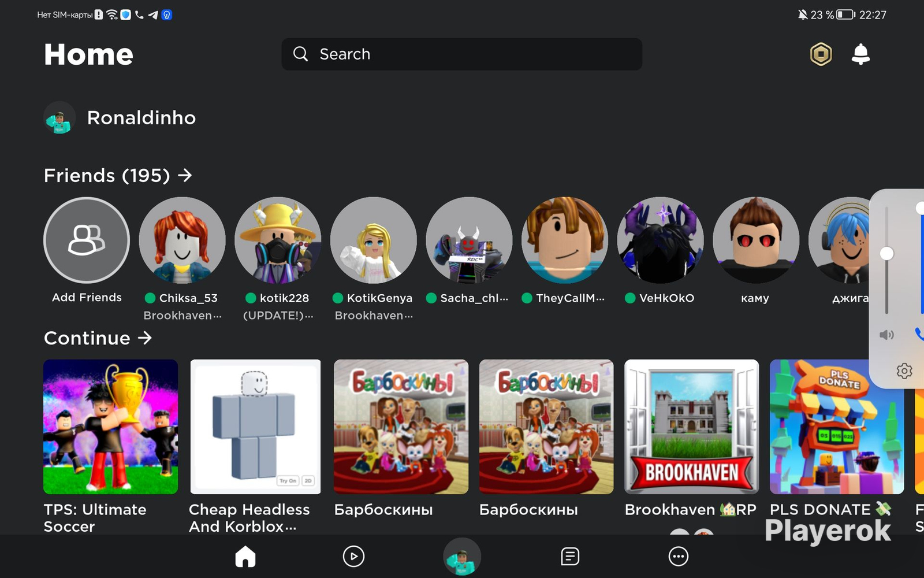
Task: Tap the silent-mode bell in the status bar
Action: tap(803, 14)
